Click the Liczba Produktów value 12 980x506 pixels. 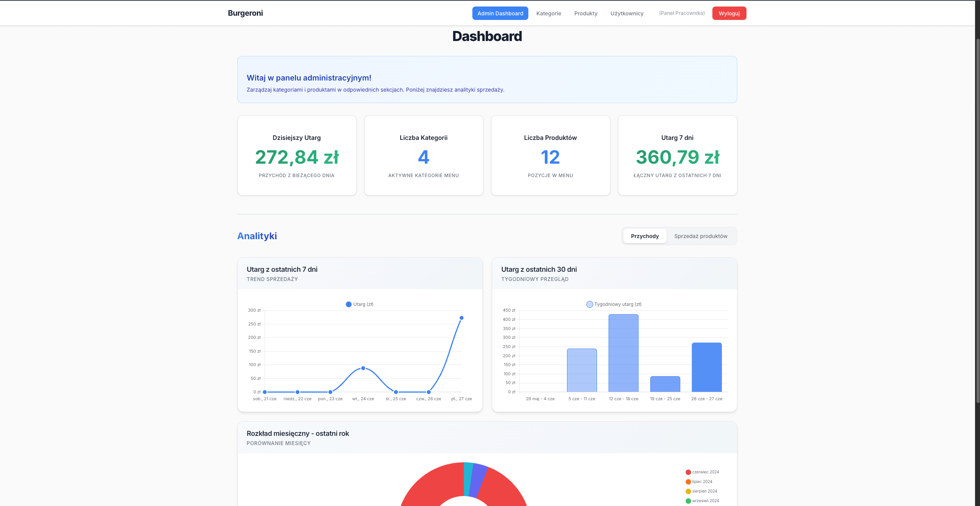click(551, 157)
